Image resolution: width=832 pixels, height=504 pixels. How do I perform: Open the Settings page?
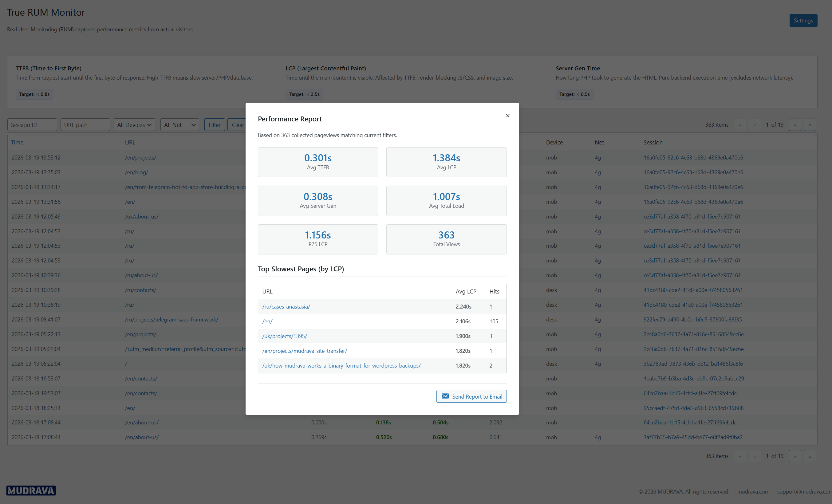(x=803, y=20)
